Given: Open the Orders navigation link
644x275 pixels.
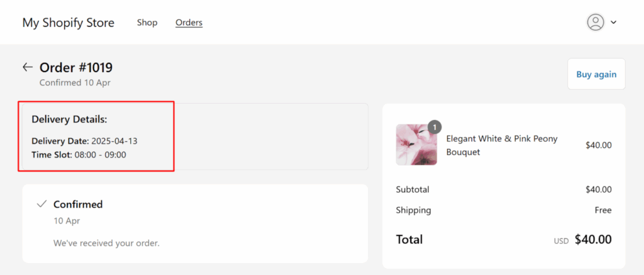Looking at the screenshot, I should (189, 23).
